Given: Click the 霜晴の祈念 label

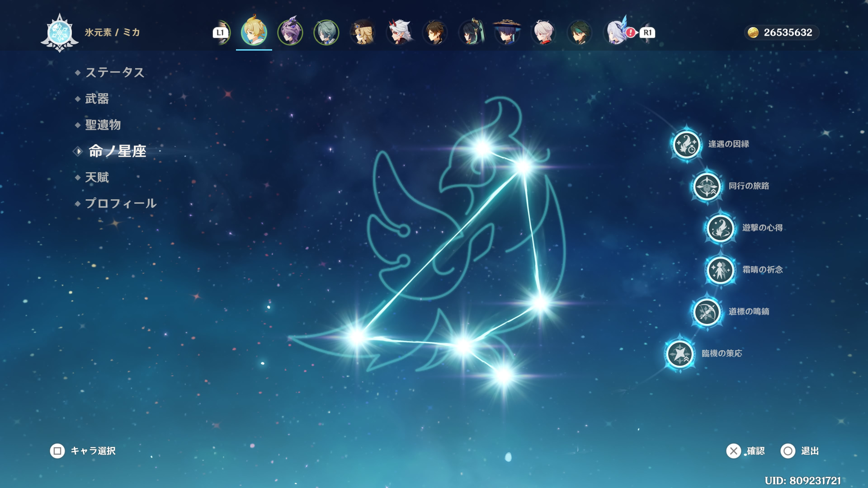Looking at the screenshot, I should pyautogui.click(x=762, y=270).
